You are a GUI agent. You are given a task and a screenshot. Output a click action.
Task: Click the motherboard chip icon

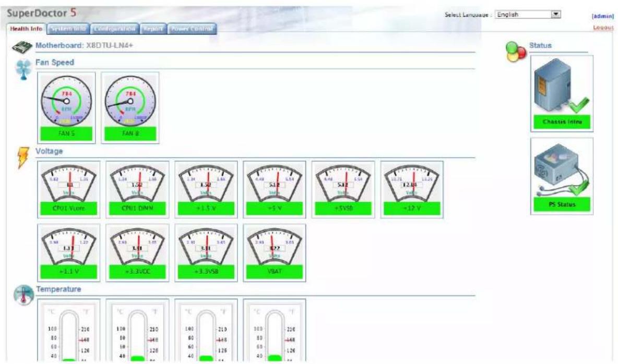(x=22, y=47)
